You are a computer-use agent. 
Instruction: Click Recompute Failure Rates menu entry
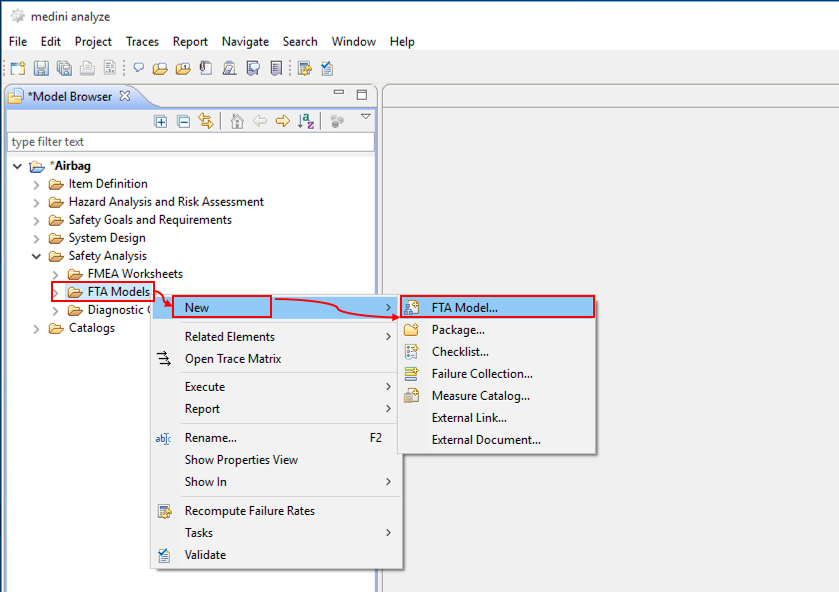[x=249, y=511]
